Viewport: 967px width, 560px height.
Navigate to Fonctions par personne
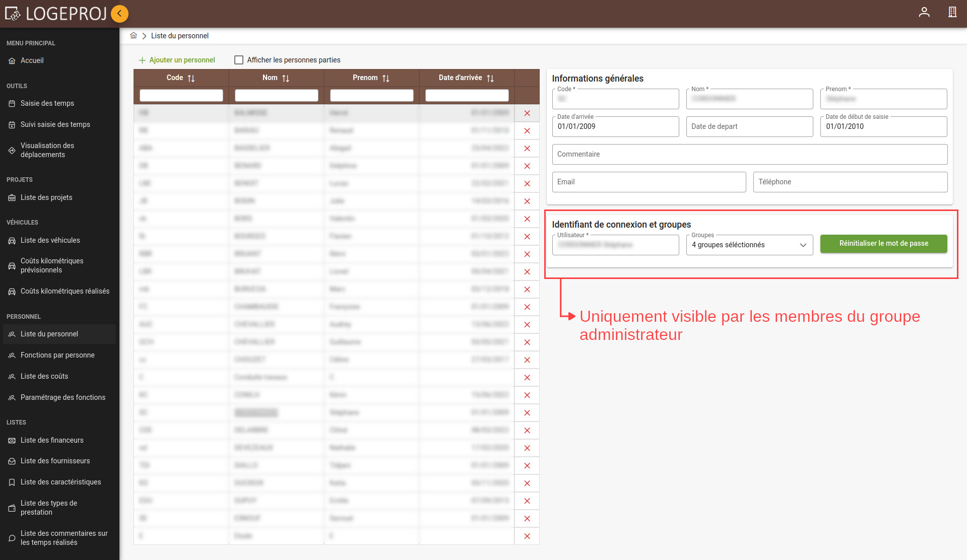(x=57, y=355)
